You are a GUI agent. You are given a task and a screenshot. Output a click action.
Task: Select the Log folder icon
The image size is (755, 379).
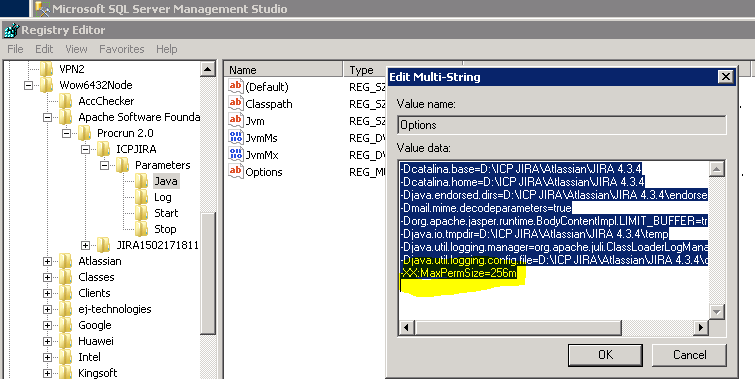pyautogui.click(x=141, y=197)
